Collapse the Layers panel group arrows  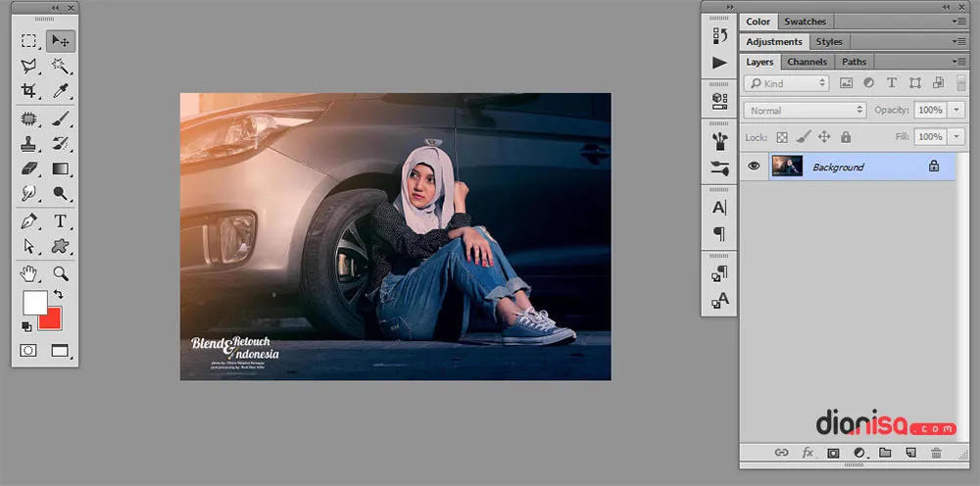[x=948, y=7]
